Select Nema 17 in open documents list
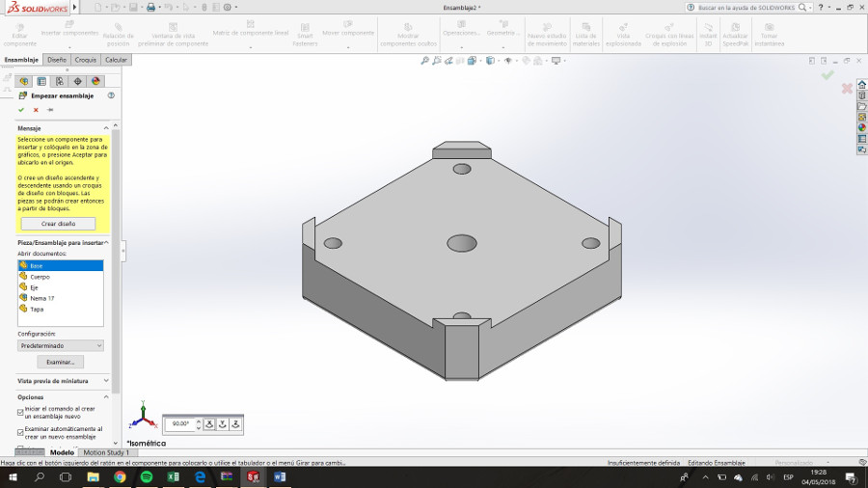This screenshot has width=868, height=488. (61, 298)
